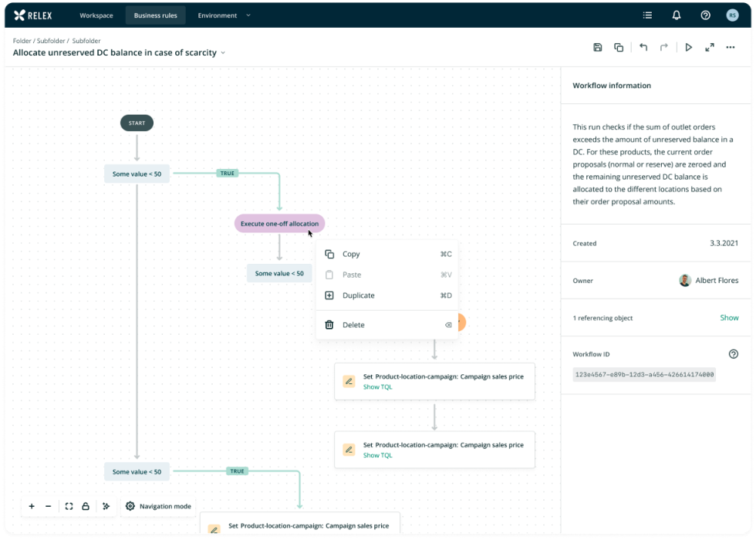Image resolution: width=756 pixels, height=540 pixels.
Task: Save the workflow with the disk icon
Action: [x=597, y=48]
